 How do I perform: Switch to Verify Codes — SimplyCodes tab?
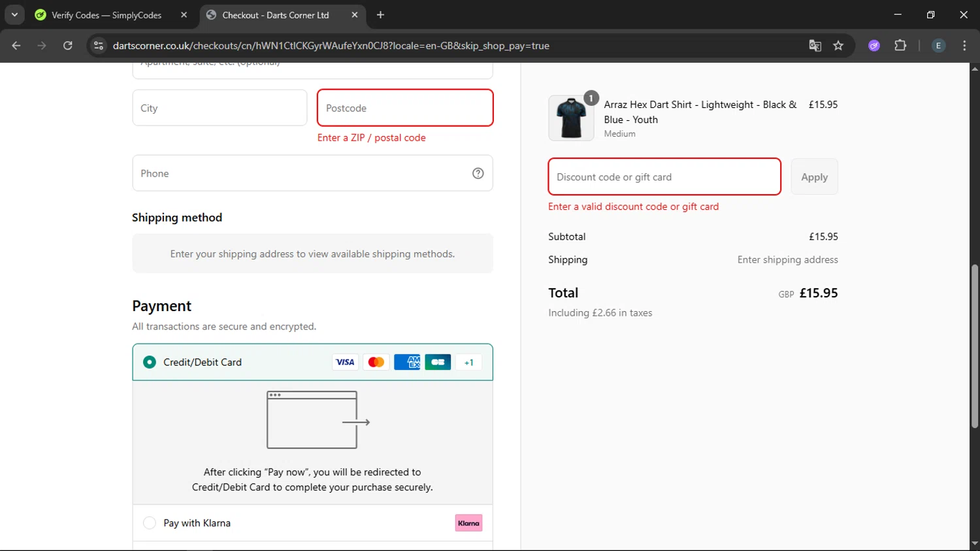click(x=106, y=15)
